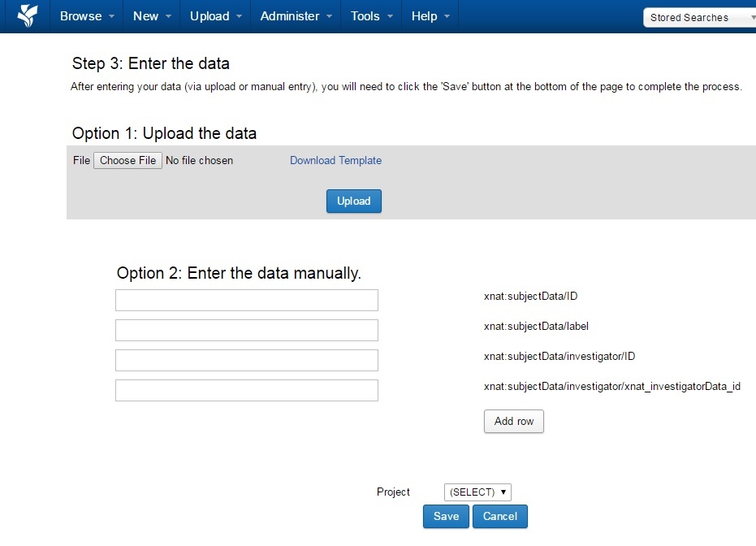Viewport: 756px width, 546px height.
Task: Open the Administer menu
Action: point(288,15)
